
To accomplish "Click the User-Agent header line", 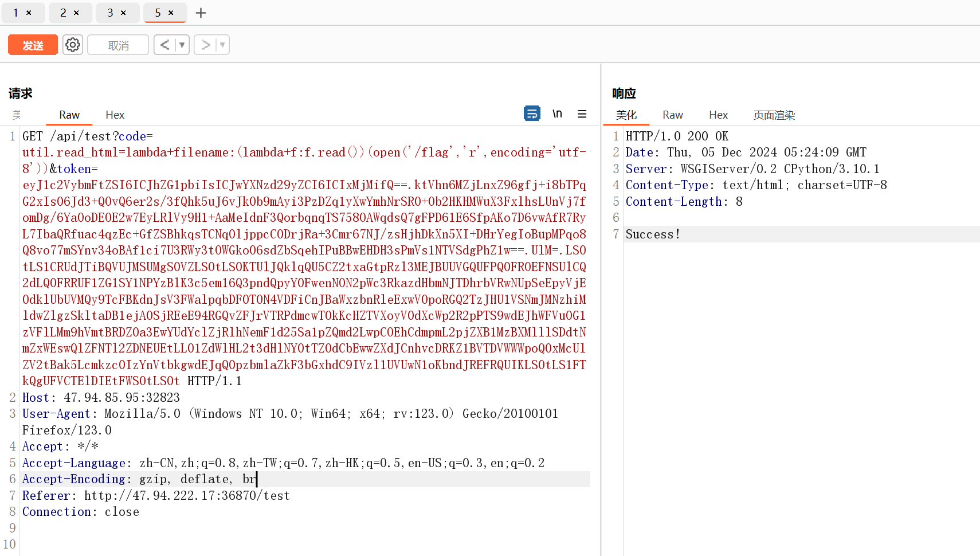I will [290, 422].
